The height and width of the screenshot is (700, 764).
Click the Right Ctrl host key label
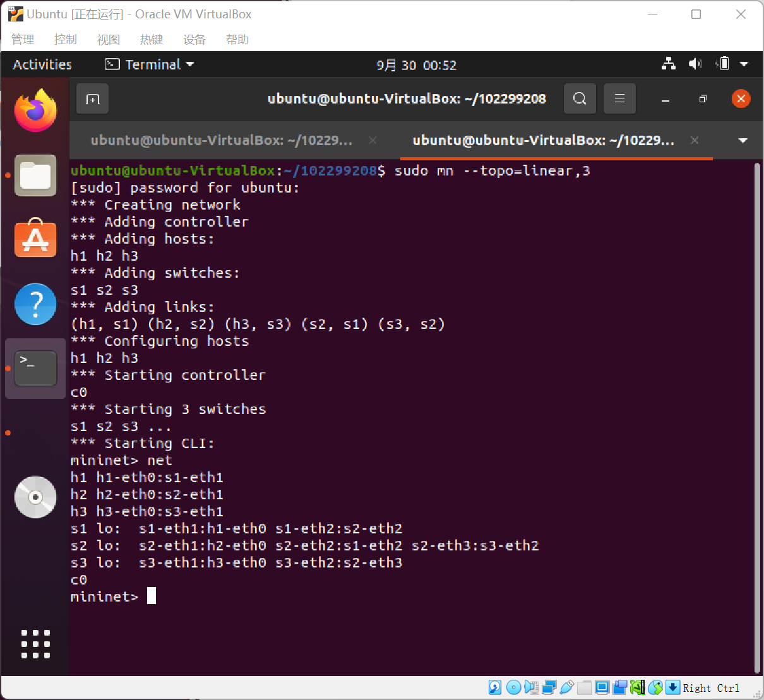click(711, 688)
